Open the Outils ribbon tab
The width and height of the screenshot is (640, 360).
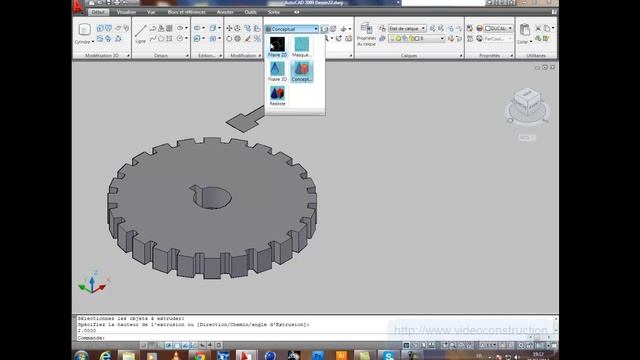250,12
